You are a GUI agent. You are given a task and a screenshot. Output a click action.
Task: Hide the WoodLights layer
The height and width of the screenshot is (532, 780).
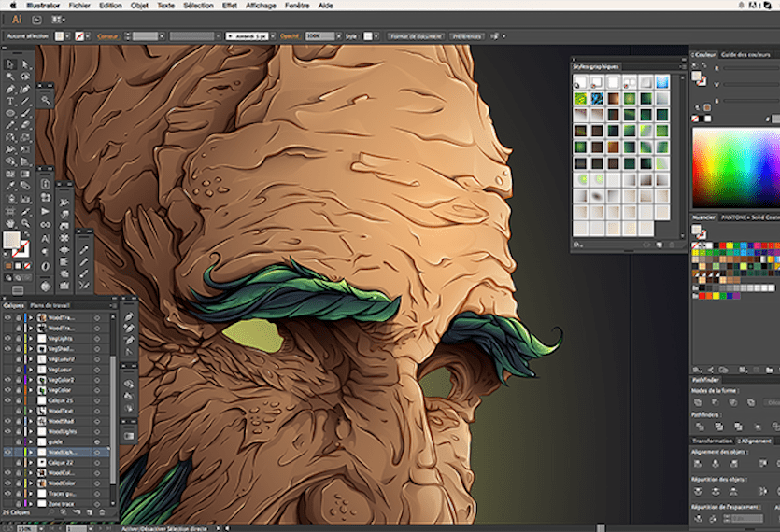7,431
